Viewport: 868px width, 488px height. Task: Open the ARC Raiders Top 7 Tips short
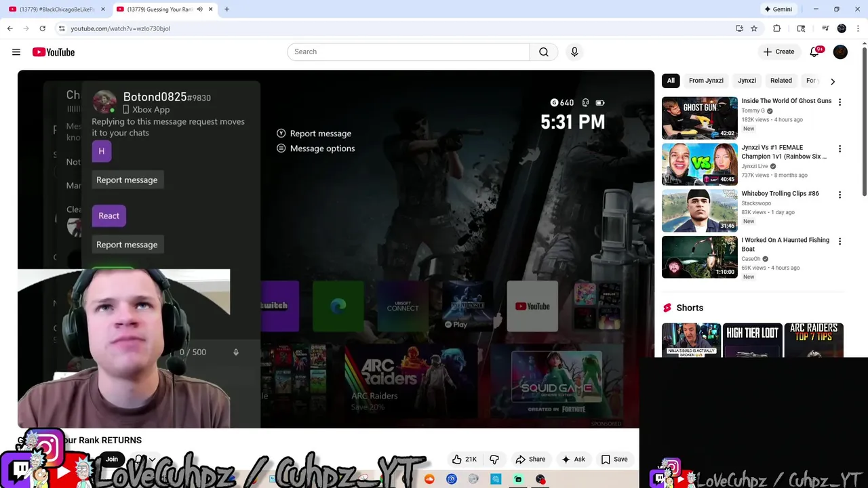pyautogui.click(x=813, y=340)
